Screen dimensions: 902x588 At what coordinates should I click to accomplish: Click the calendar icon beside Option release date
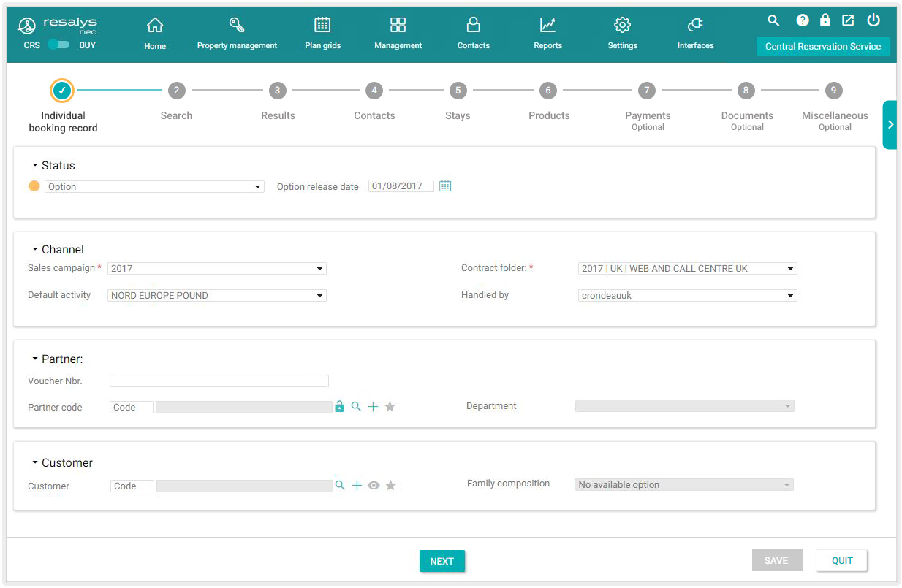445,186
